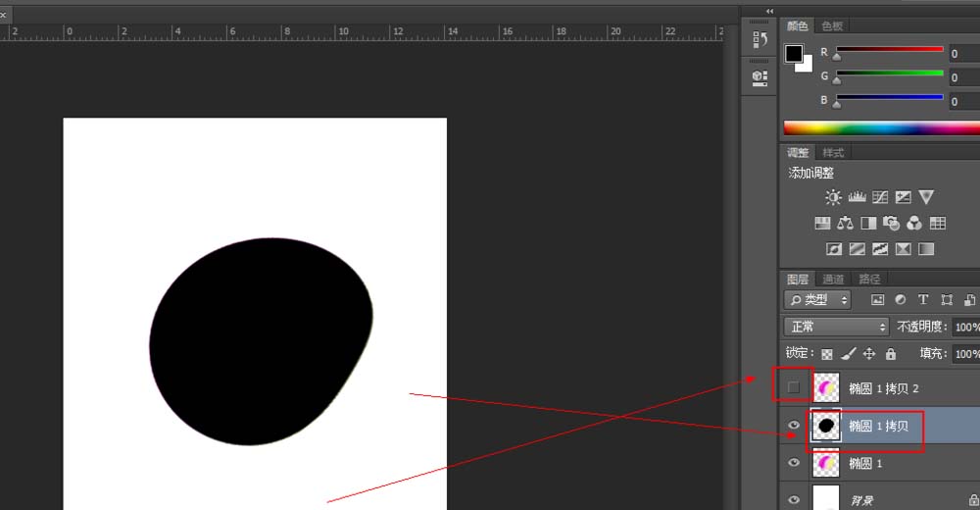Add a Color Balance adjustment
Viewport: 980px width, 510px height.
845,224
